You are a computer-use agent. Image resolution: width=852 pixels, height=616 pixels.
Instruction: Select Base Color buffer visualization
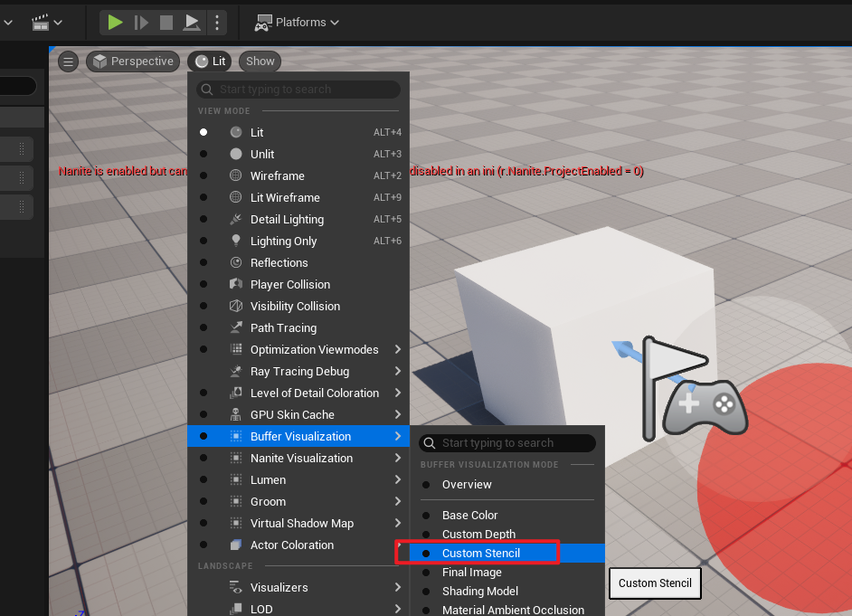[x=469, y=515]
